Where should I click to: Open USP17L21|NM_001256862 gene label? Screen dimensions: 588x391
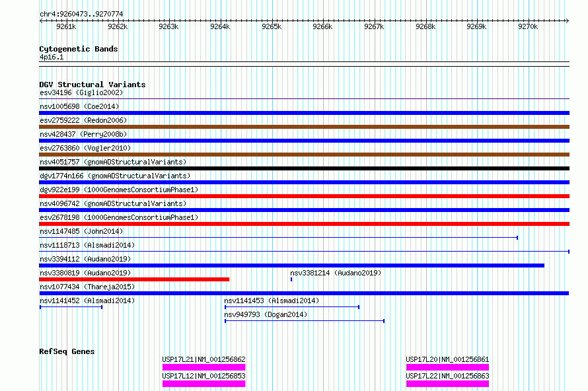(203, 359)
